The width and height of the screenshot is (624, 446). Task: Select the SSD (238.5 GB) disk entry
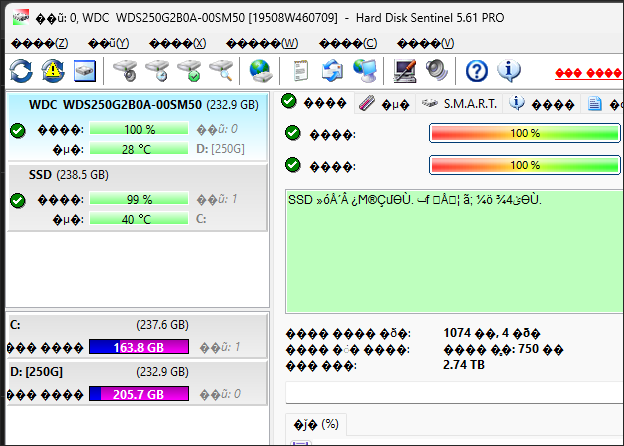[138, 197]
